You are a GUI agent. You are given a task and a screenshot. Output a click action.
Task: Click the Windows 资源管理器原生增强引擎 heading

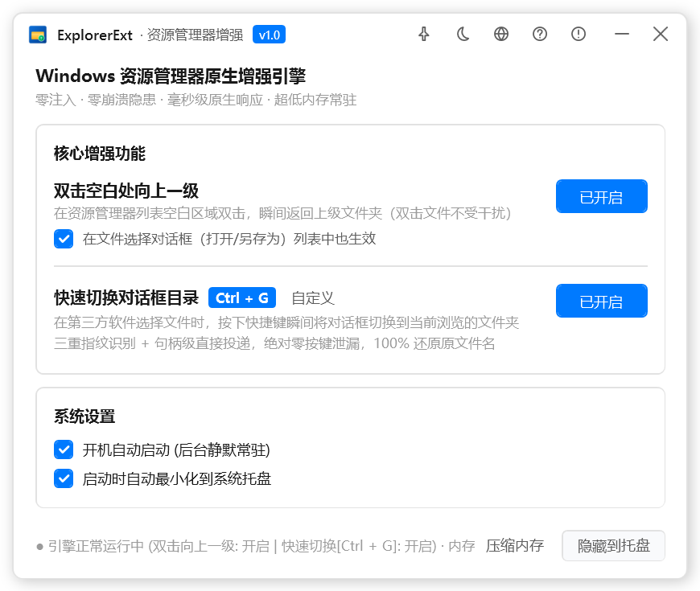click(x=171, y=76)
